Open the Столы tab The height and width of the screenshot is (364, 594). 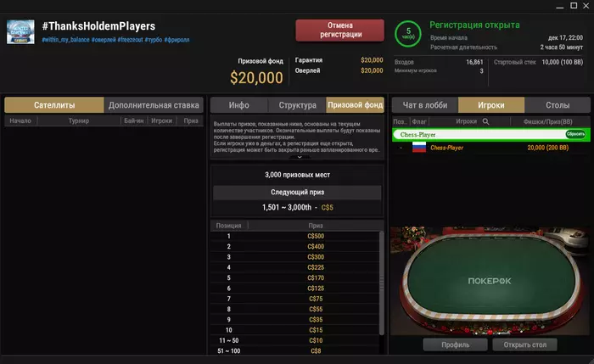point(558,105)
